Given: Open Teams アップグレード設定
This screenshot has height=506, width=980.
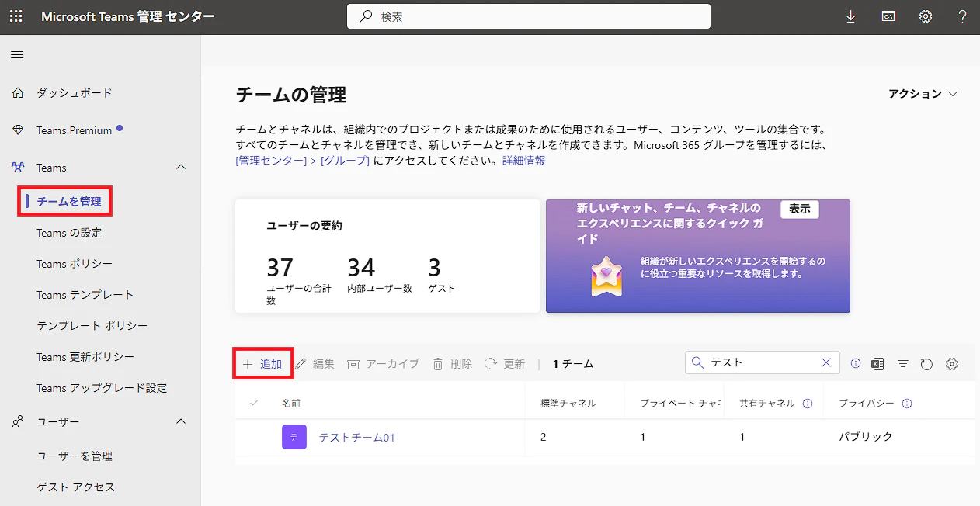Looking at the screenshot, I should tap(100, 388).
